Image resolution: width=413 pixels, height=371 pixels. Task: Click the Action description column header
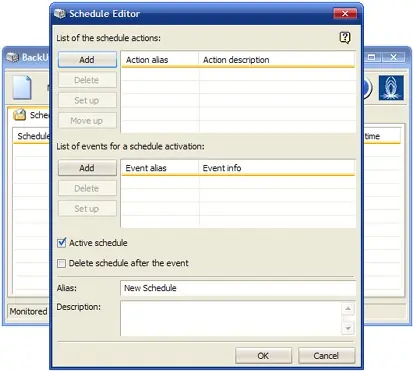(277, 60)
